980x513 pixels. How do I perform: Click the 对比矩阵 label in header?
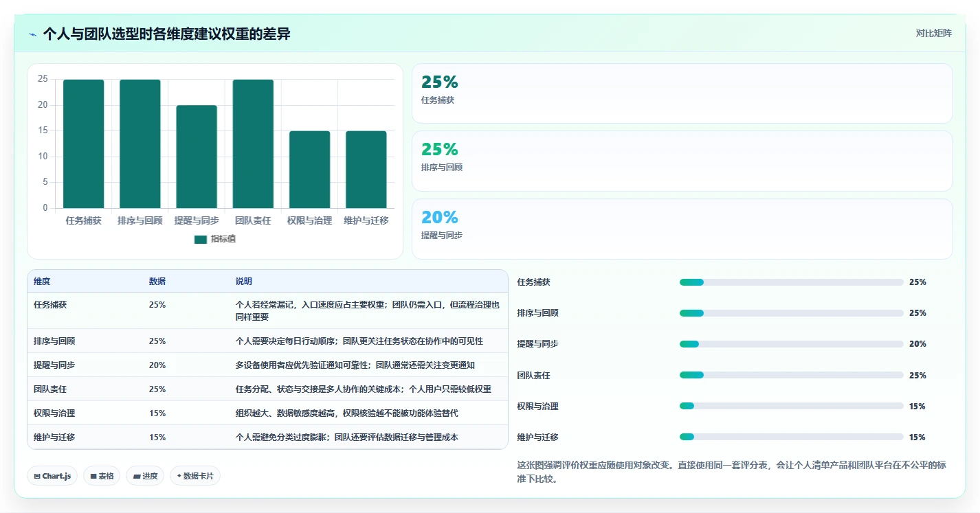point(933,34)
